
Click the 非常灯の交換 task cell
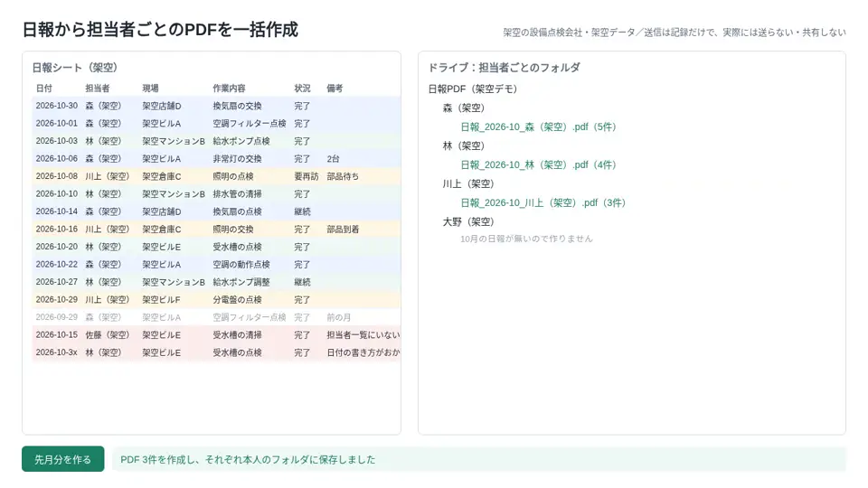pos(237,159)
